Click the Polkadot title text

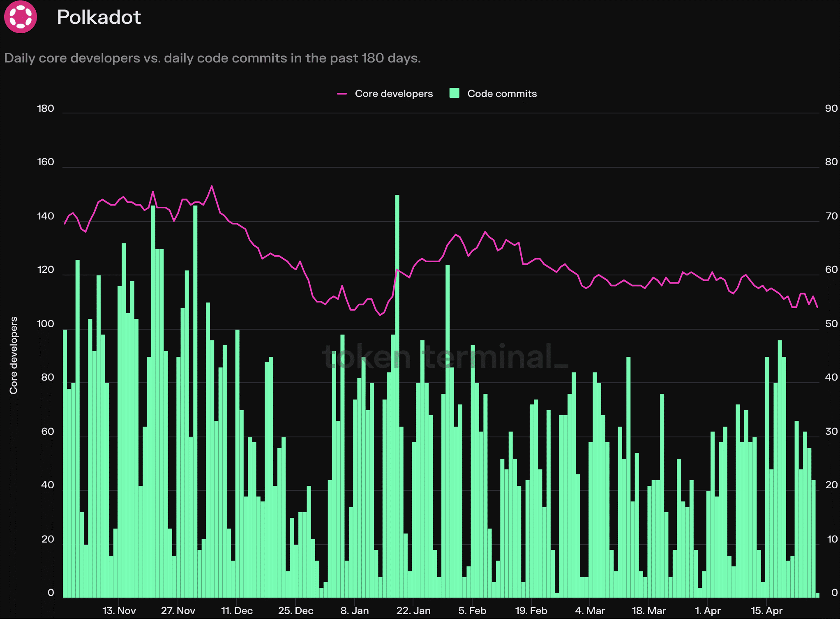point(99,17)
